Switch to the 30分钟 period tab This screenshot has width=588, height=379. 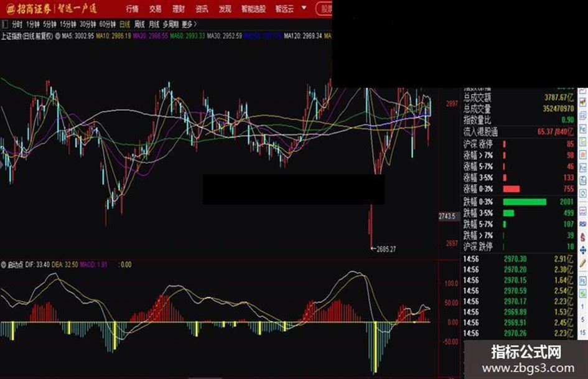click(88, 25)
